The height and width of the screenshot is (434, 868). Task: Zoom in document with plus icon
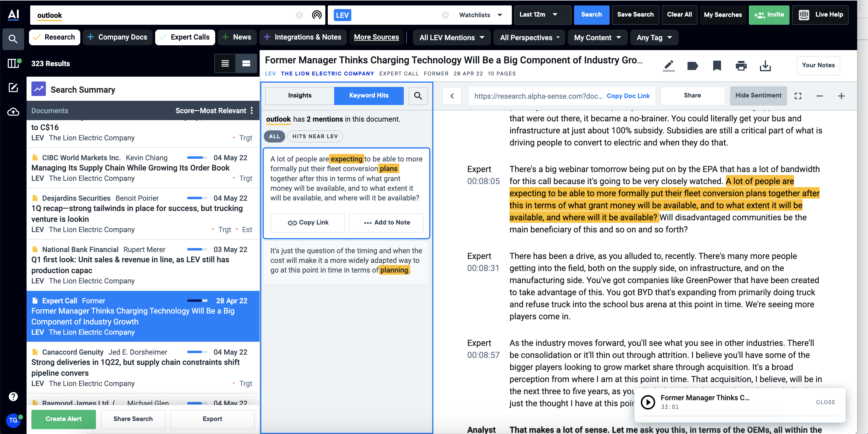coord(841,96)
